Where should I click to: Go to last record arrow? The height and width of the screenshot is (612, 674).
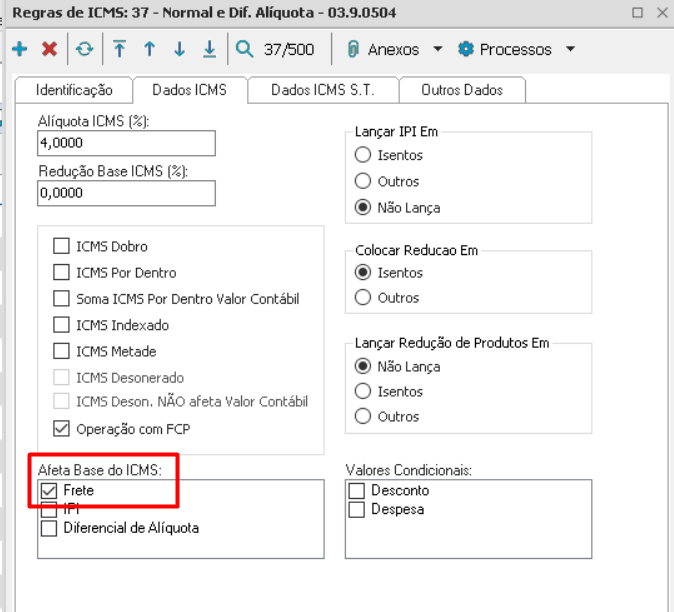point(209,49)
